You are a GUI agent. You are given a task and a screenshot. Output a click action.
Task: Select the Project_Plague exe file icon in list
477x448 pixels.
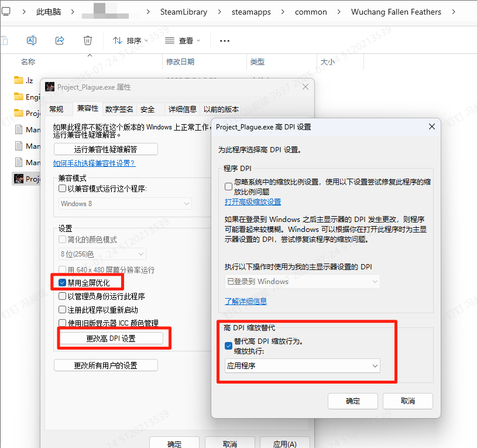(19, 179)
